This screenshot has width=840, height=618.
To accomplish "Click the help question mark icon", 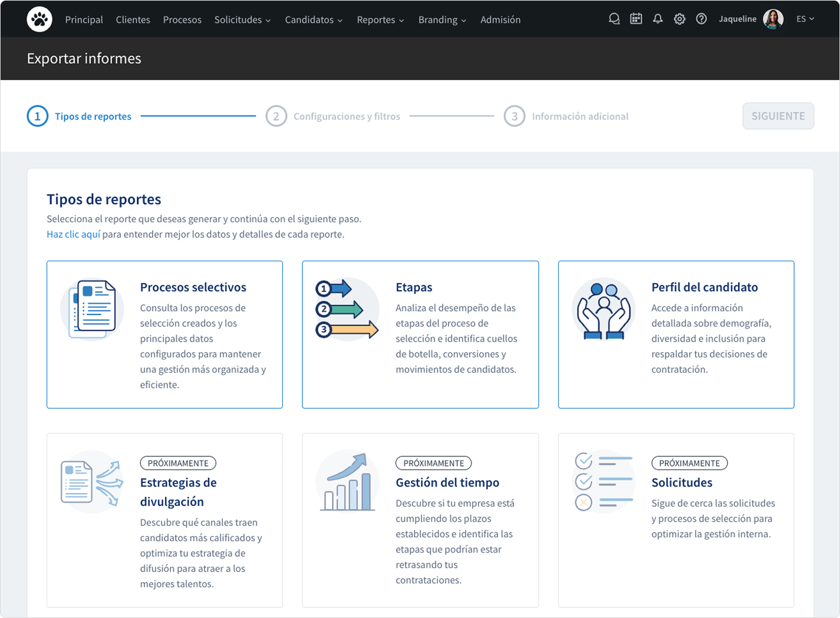I will tap(701, 19).
